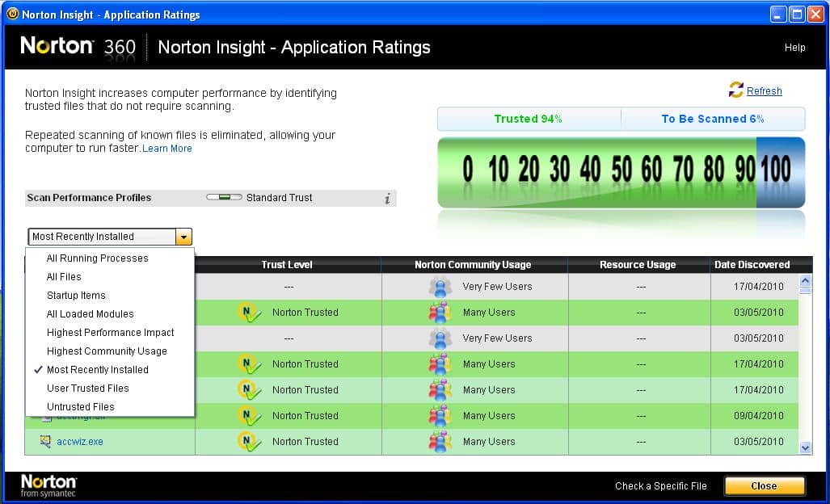
Task: Select Highest Performance Impact option
Action: 110,332
